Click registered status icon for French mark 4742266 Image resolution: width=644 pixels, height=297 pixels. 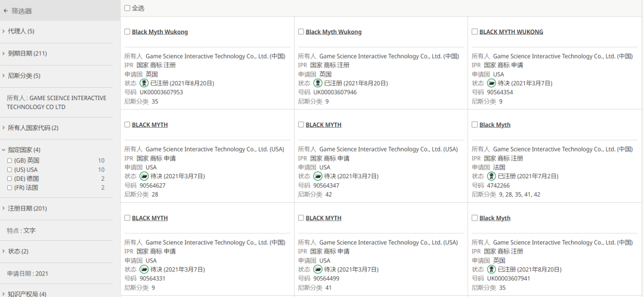coord(491,176)
